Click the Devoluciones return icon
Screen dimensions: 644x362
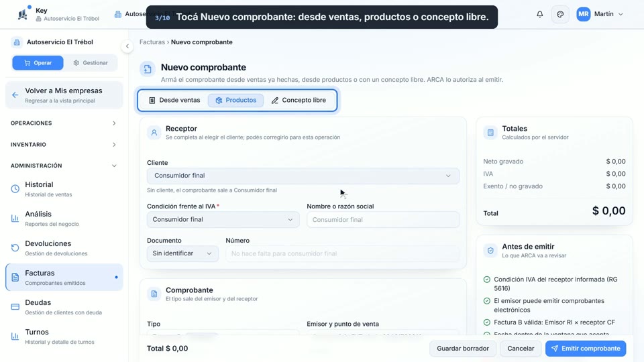(x=15, y=248)
